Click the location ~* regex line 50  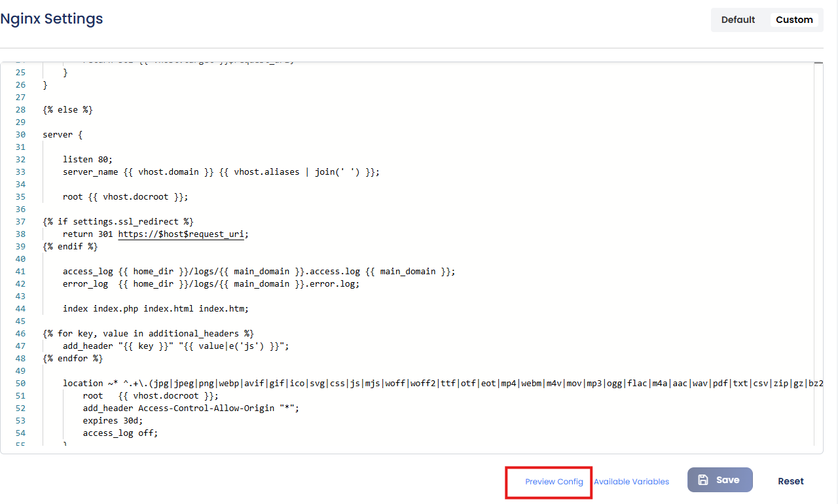click(x=443, y=384)
